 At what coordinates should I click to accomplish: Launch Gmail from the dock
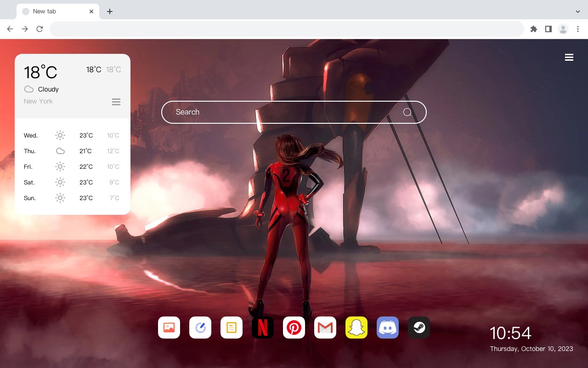[x=325, y=328]
